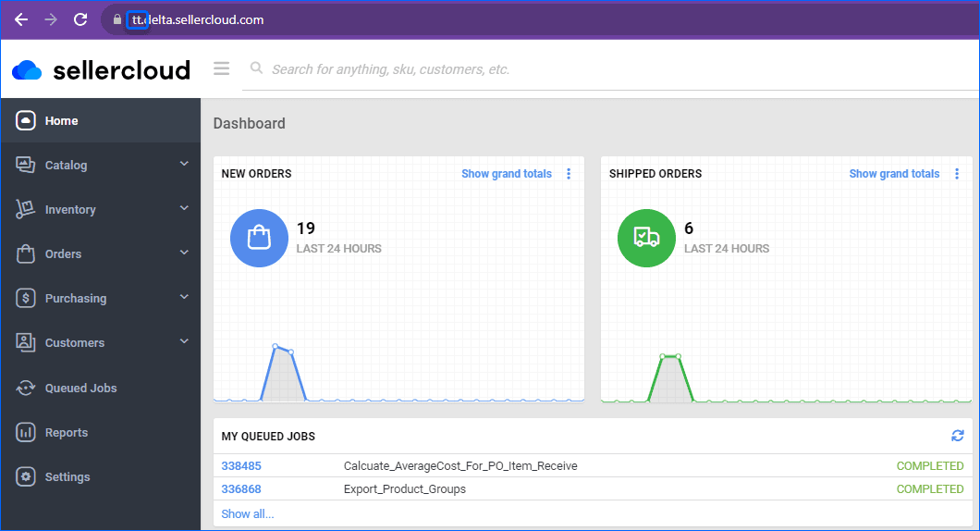Open the Reports menu item
Viewport: 980px width, 531px height.
101,432
